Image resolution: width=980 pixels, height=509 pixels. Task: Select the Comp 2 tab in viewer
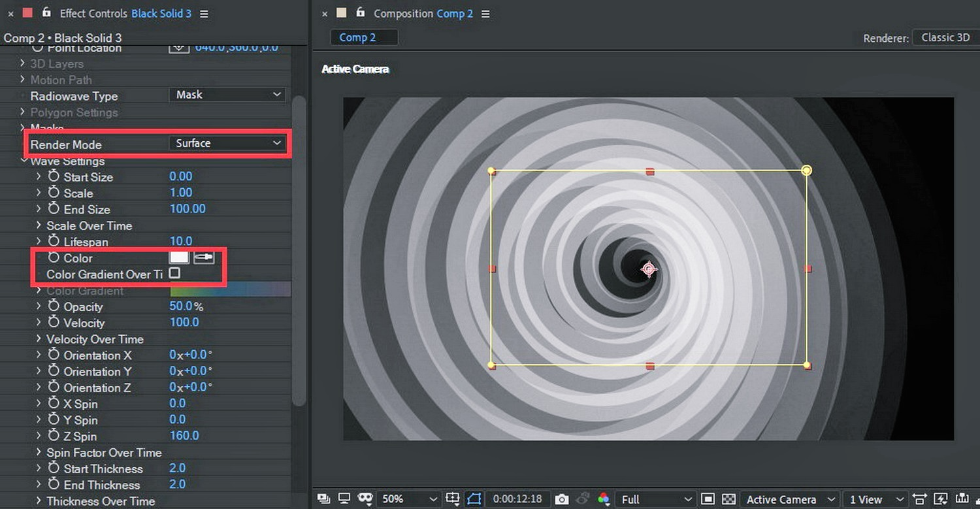(x=364, y=38)
